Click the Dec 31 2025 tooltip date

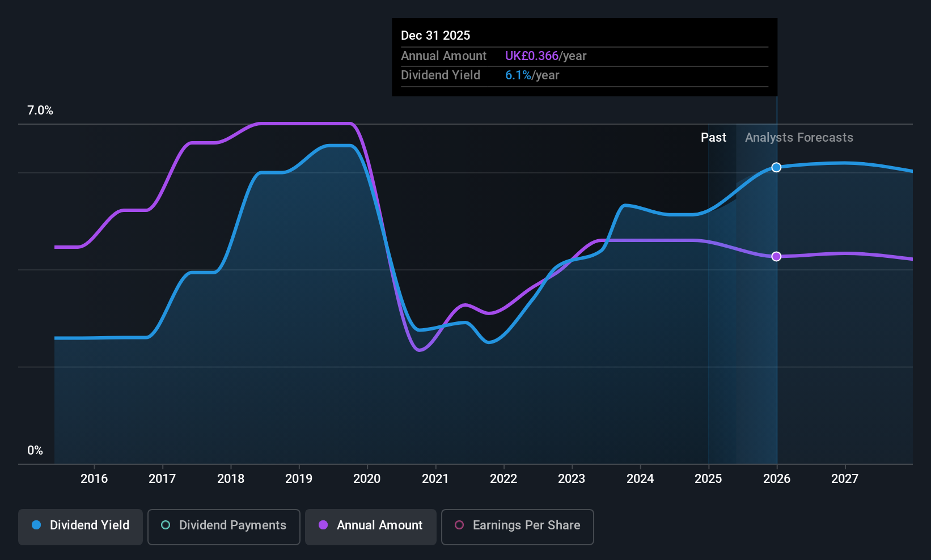(435, 35)
